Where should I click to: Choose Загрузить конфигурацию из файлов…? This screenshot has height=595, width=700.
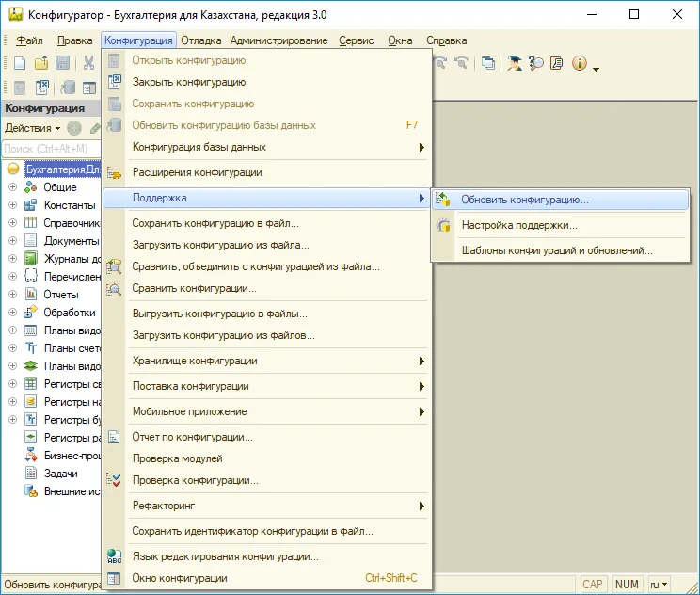coord(267,335)
